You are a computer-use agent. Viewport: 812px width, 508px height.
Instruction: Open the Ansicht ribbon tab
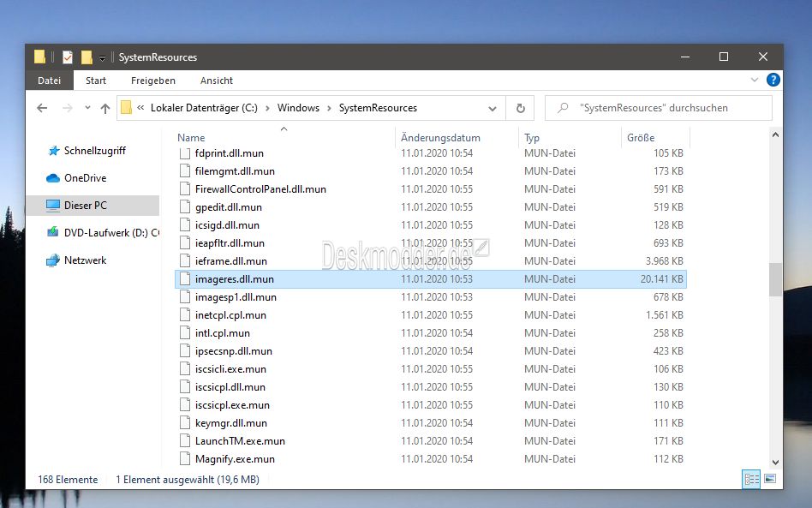coord(217,81)
